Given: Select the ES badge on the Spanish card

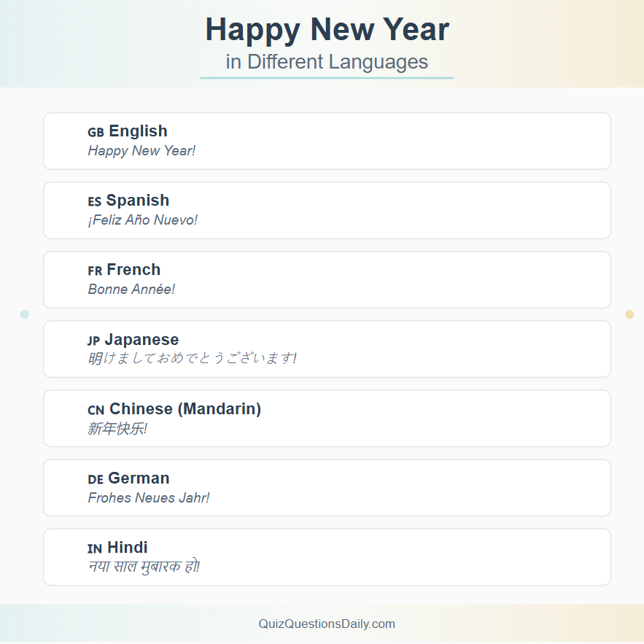Looking at the screenshot, I should tap(94, 201).
